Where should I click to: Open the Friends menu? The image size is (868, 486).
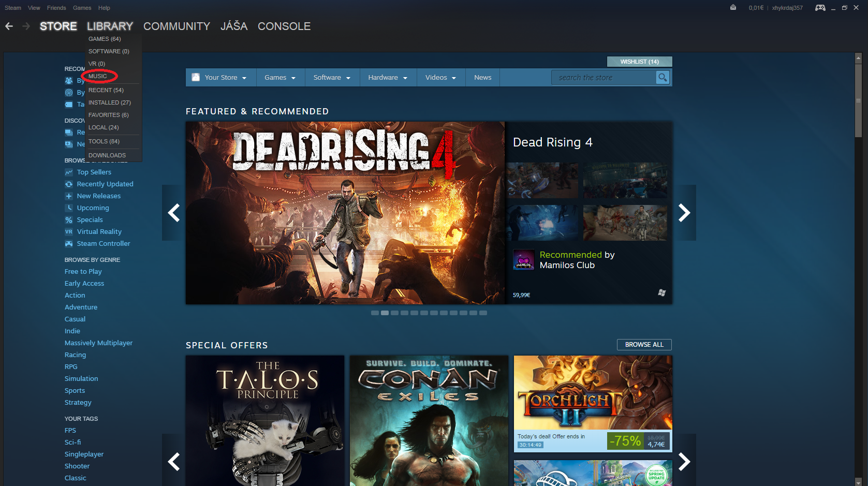(56, 8)
